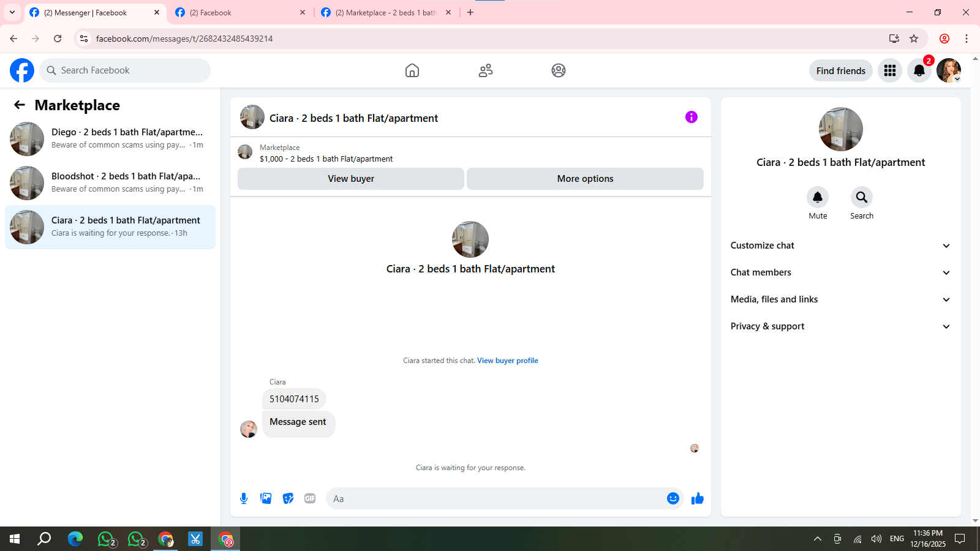Screen dimensions: 980x551
Task: Open the clock and date in taskbar
Action: [928, 539]
